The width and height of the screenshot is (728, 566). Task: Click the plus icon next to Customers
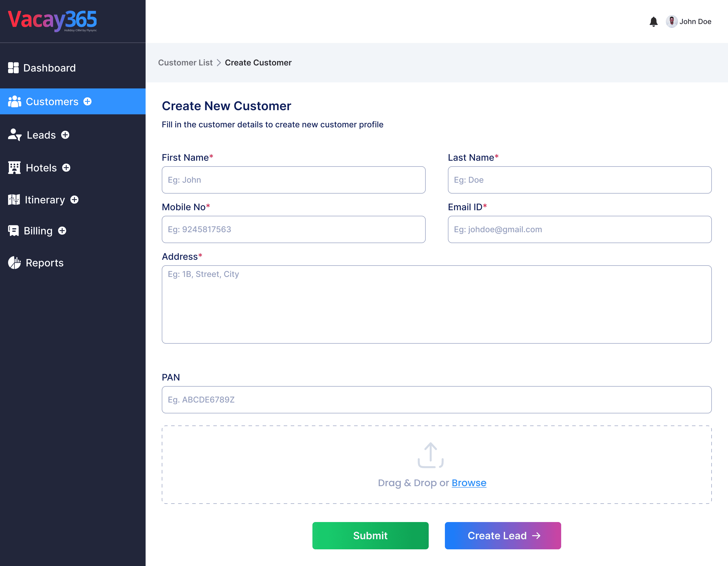pyautogui.click(x=87, y=101)
